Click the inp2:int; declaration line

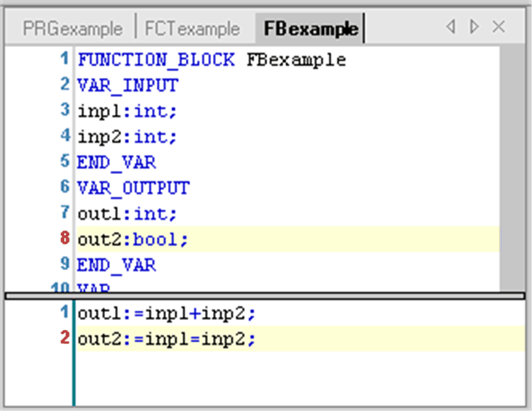[x=127, y=137]
